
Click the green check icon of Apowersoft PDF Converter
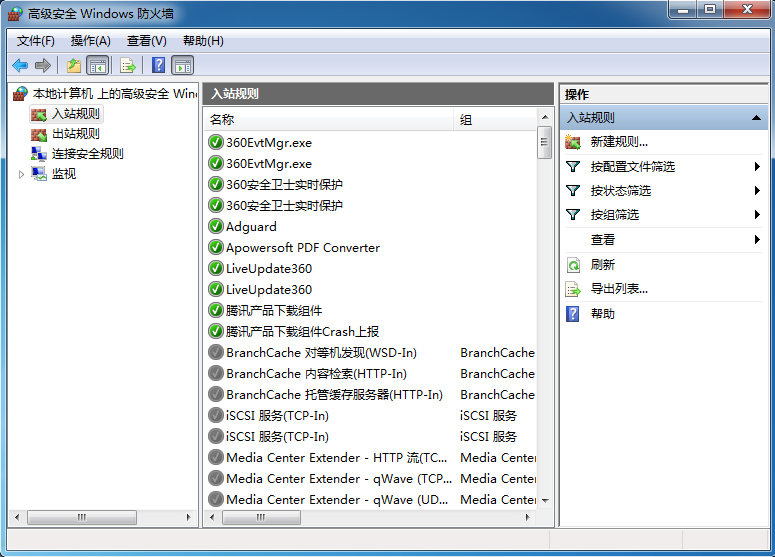tap(215, 247)
